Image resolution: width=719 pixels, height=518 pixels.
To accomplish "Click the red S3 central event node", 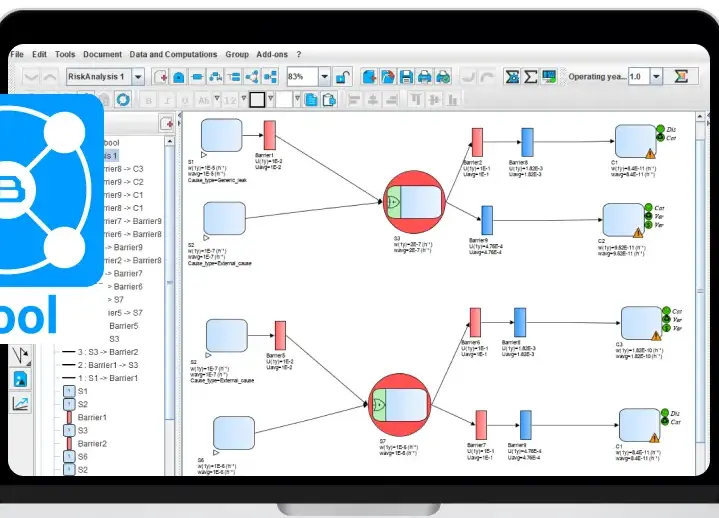I will pyautogui.click(x=414, y=202).
